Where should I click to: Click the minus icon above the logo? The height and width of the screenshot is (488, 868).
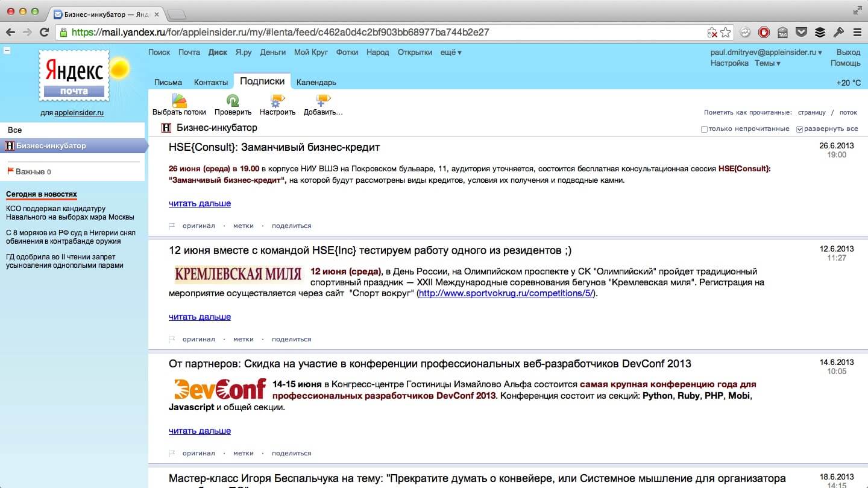[7, 51]
